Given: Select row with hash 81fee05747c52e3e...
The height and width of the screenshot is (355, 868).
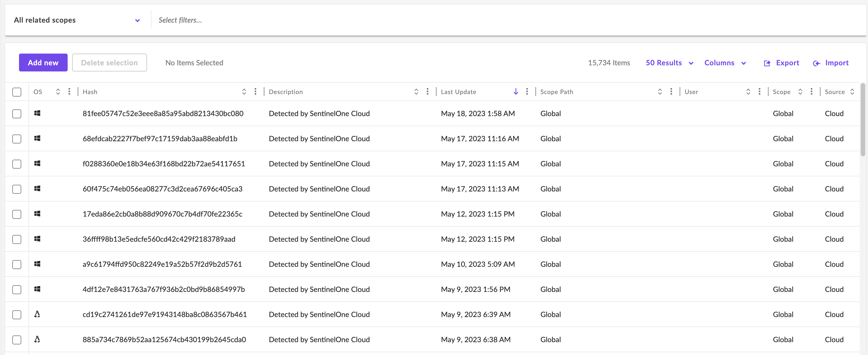Looking at the screenshot, I should click(17, 114).
